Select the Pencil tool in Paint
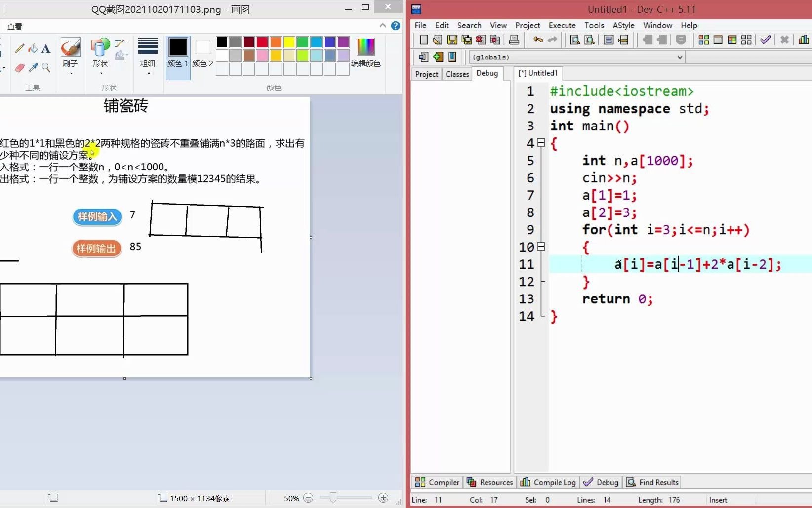The height and width of the screenshot is (508, 812). 20,48
